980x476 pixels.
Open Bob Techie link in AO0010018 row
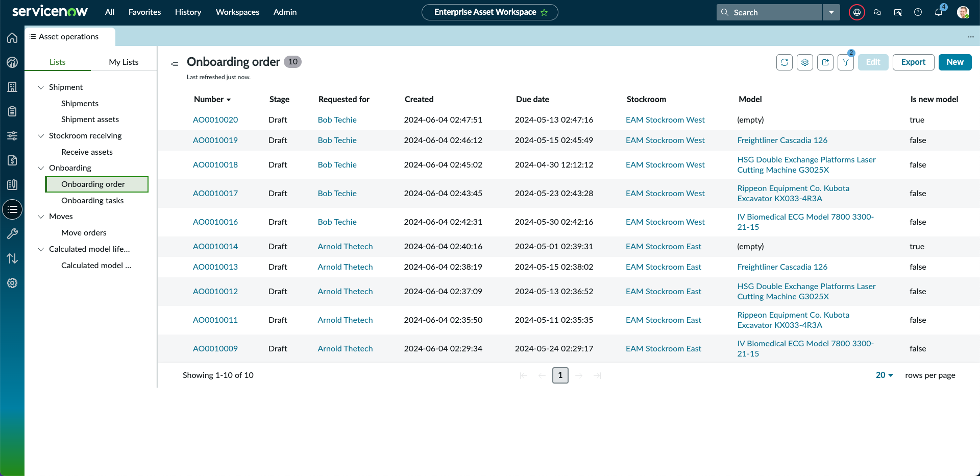point(337,165)
